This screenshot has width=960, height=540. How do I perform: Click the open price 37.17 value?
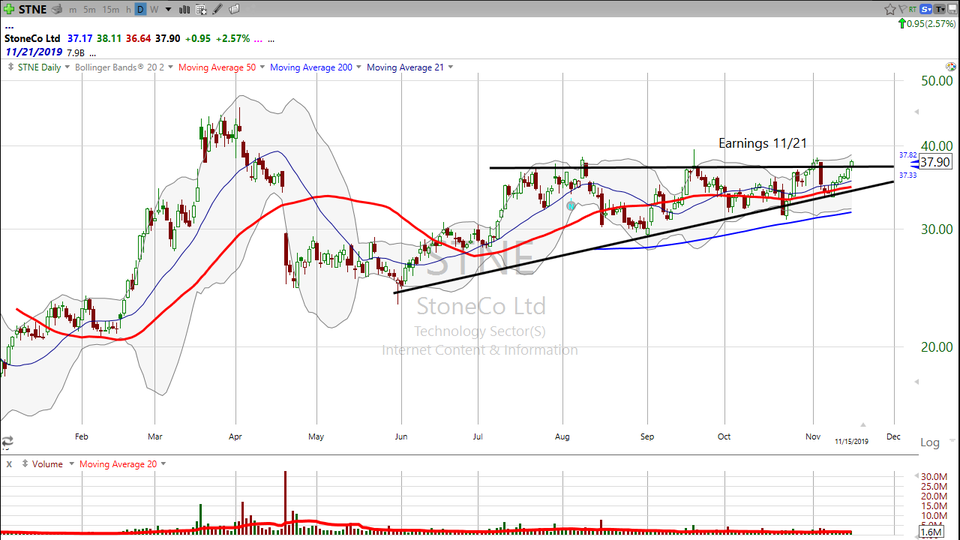pos(80,39)
